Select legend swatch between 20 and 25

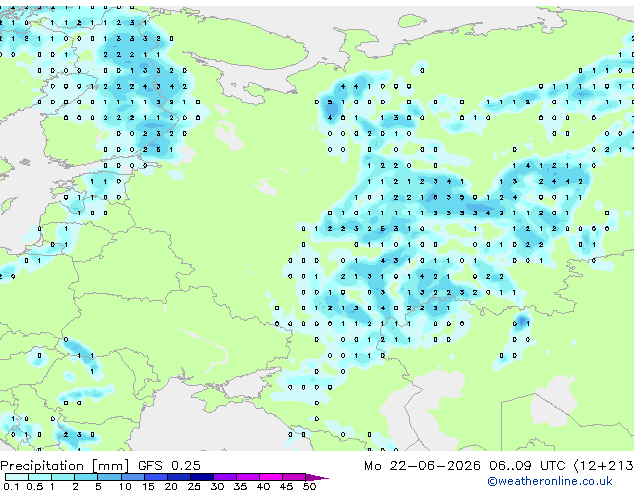tap(178, 477)
